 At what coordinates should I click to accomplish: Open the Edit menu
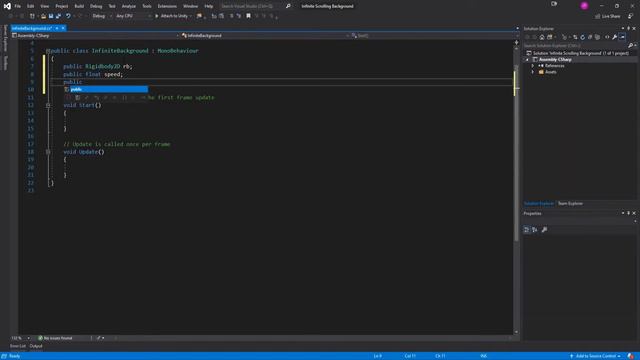pyautogui.click(x=31, y=6)
